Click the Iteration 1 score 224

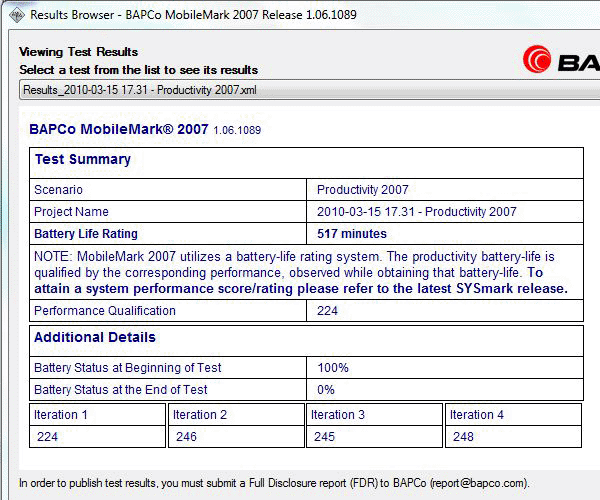(47, 436)
